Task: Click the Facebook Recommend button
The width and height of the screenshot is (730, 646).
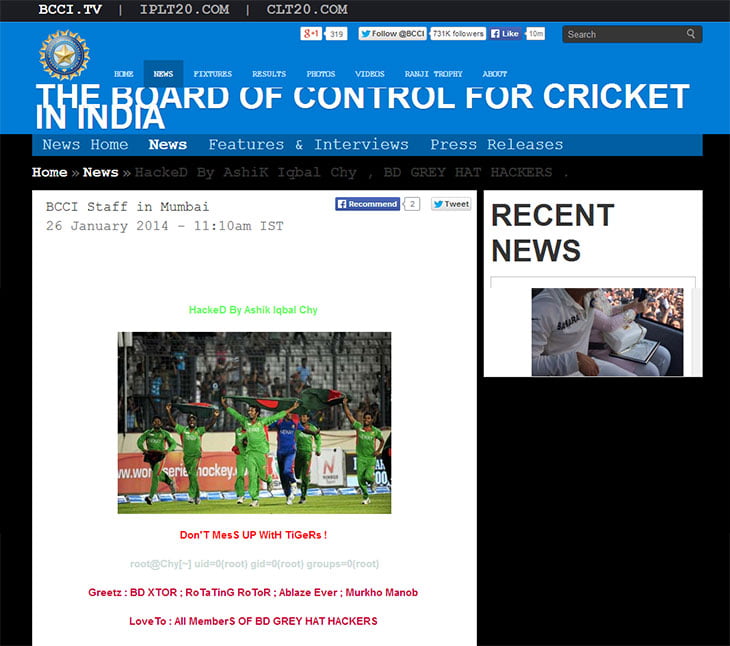Action: tap(367, 204)
